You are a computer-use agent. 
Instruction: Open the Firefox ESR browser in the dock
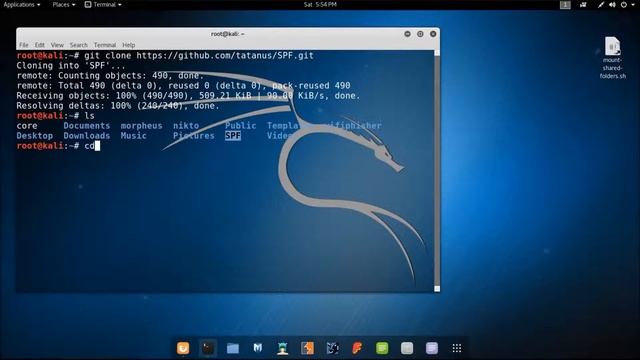pos(183,348)
